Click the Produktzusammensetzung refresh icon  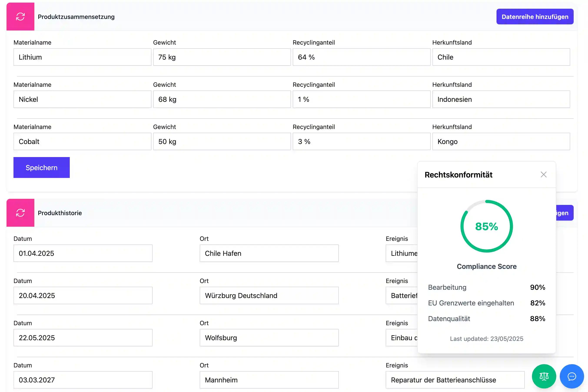(20, 17)
